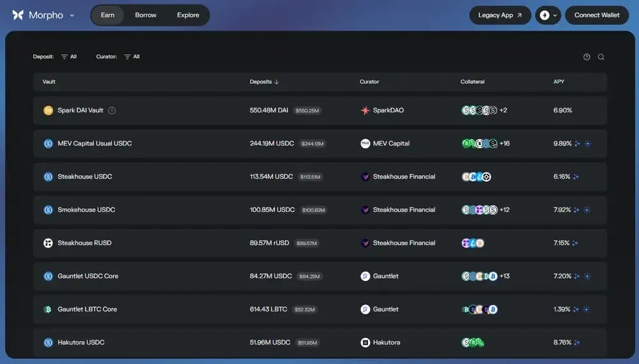Click the USDC icon of Smokehouse USDC
Viewport: 639px width, 364px height.
[48, 209]
